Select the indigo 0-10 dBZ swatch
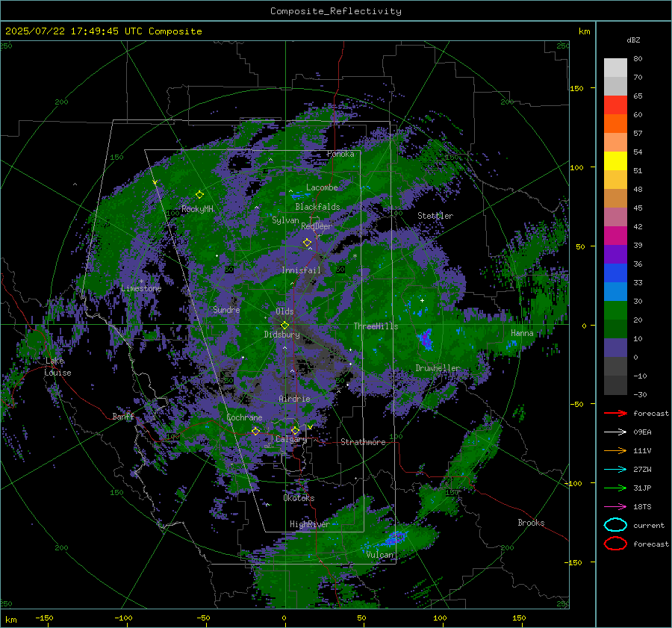Image resolution: width=672 pixels, height=628 pixels. tap(615, 347)
